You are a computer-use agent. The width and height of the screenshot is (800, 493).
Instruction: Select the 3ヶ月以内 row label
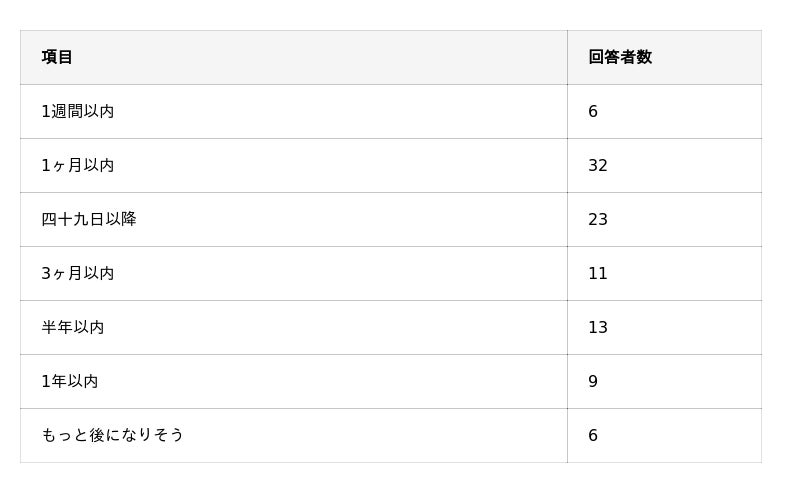[x=78, y=273]
